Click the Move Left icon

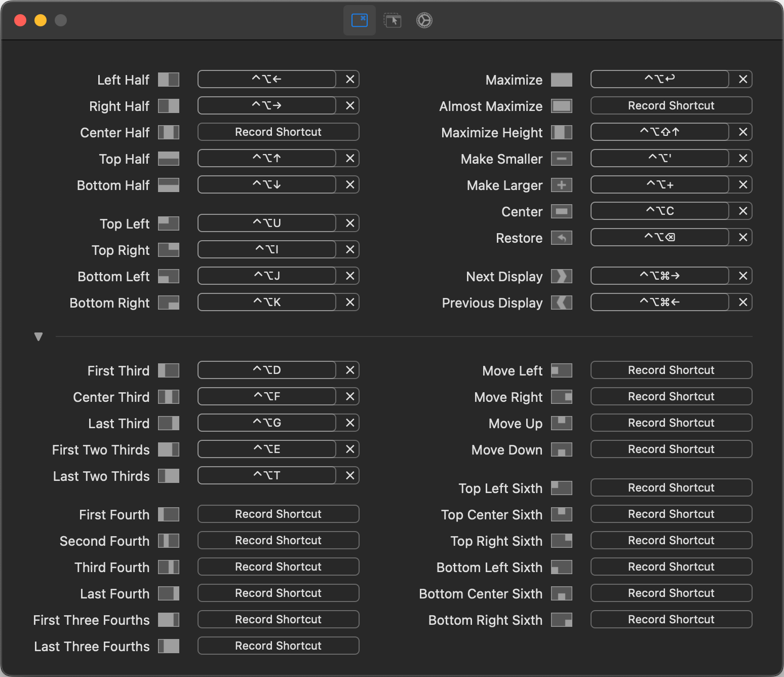click(x=562, y=370)
